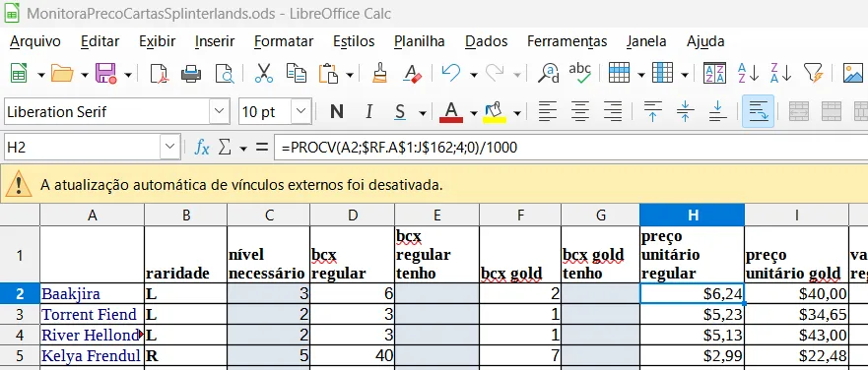Click the Insert Row icon
Viewport: 868px width, 370px height.
619,73
